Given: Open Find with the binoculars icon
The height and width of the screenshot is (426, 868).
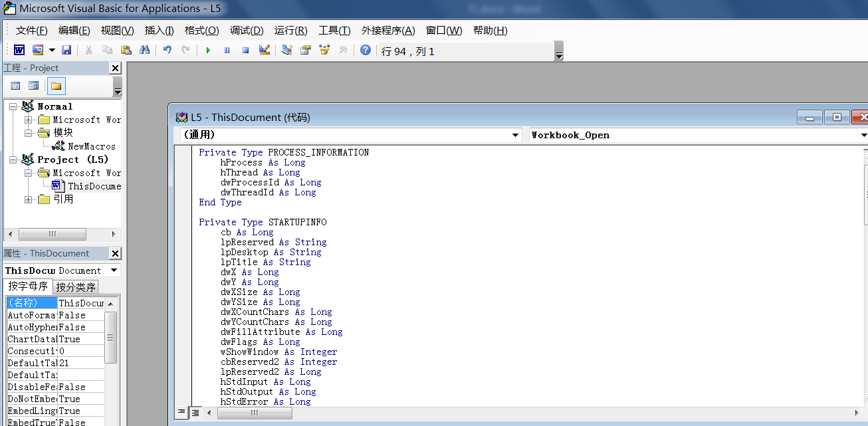Looking at the screenshot, I should click(x=144, y=50).
